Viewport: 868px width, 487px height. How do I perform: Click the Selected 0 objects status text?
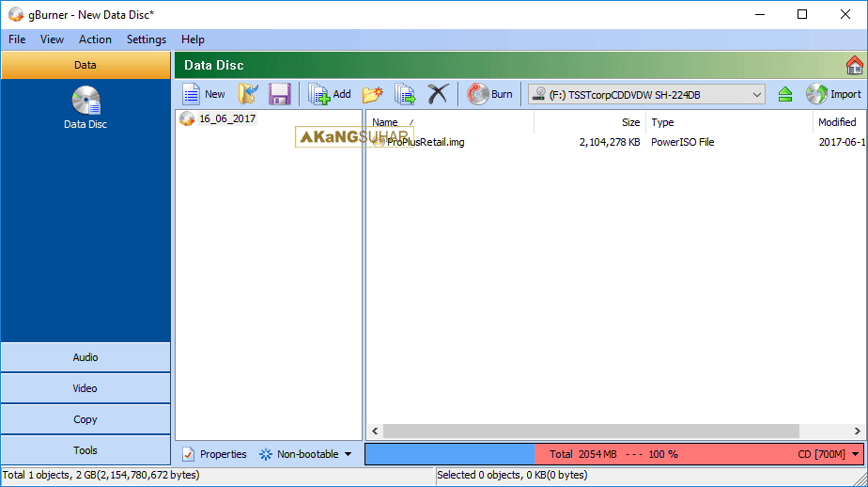[x=512, y=476]
